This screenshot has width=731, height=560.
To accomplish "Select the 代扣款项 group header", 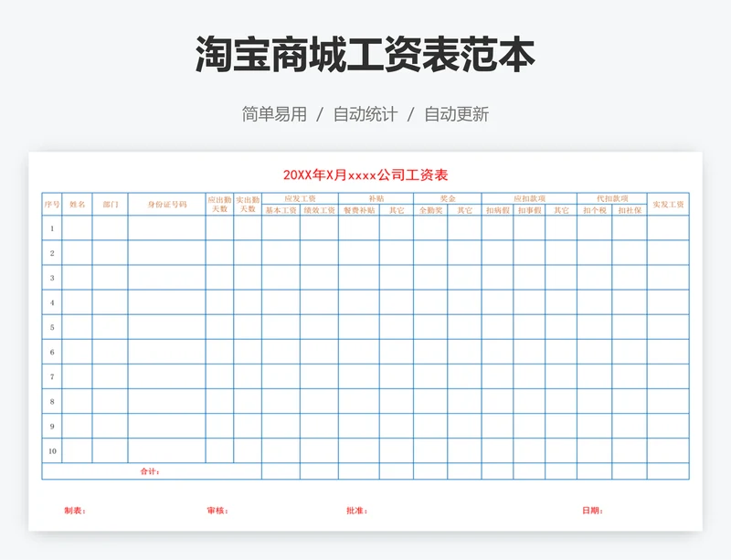I will pyautogui.click(x=612, y=198).
